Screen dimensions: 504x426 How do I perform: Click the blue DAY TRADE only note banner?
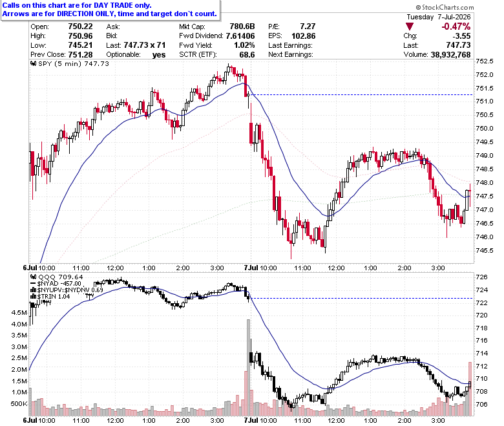coord(110,10)
